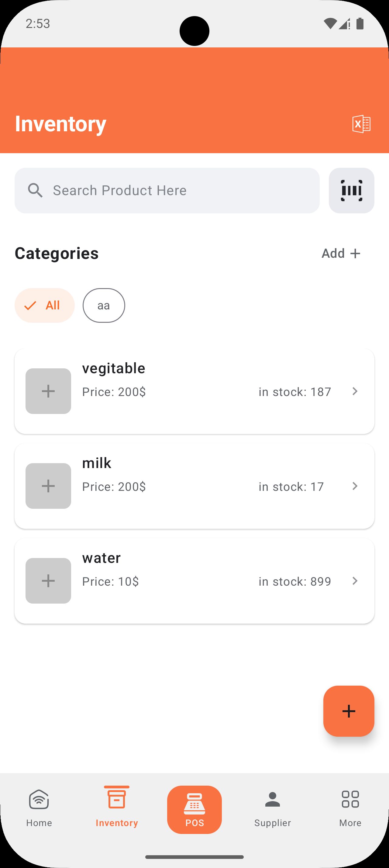Image resolution: width=389 pixels, height=868 pixels.
Task: Expand the vegitable product chevron
Action: tap(355, 391)
